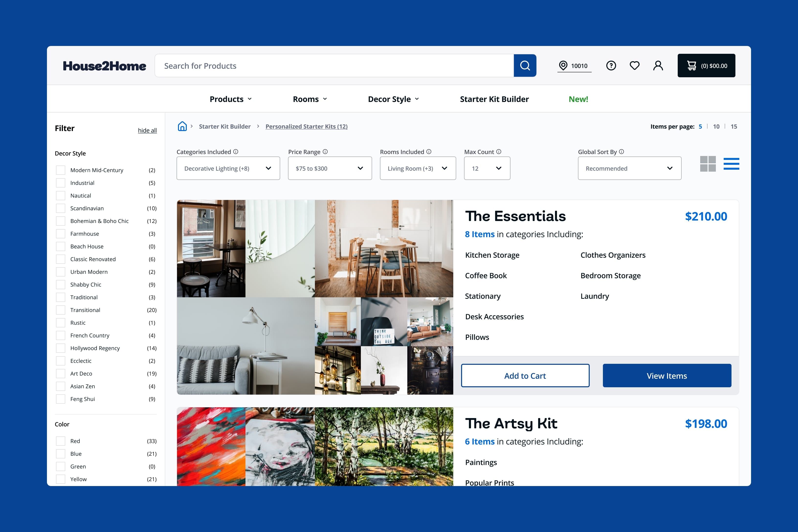Open location pin for zip 10010

tap(574, 66)
